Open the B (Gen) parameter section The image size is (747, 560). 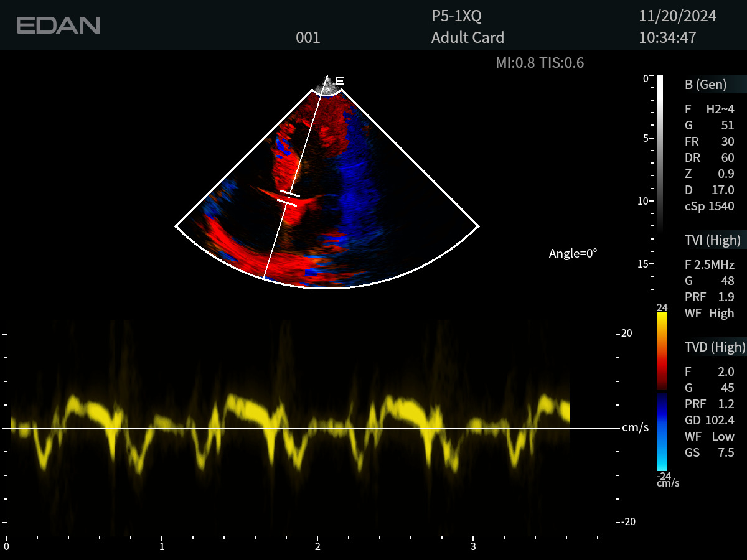tap(705, 85)
